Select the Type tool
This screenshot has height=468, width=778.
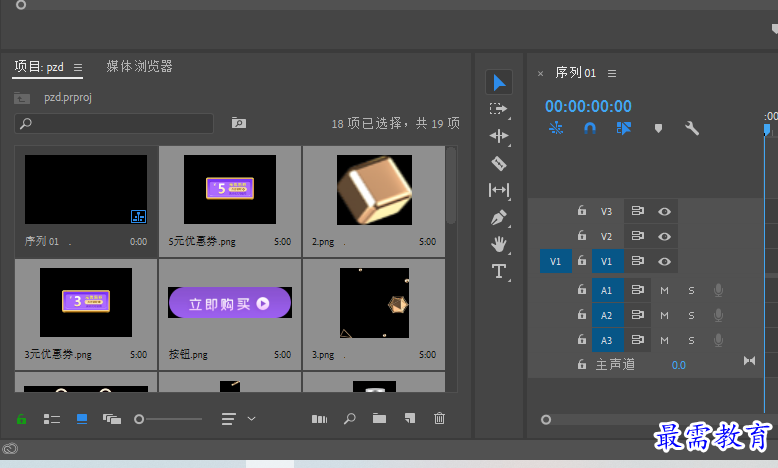(x=499, y=271)
